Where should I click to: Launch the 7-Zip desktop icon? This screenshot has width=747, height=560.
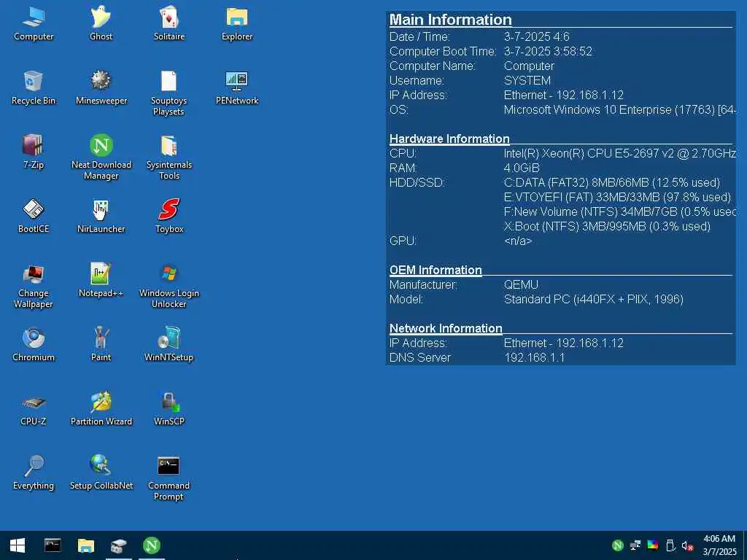point(34,152)
